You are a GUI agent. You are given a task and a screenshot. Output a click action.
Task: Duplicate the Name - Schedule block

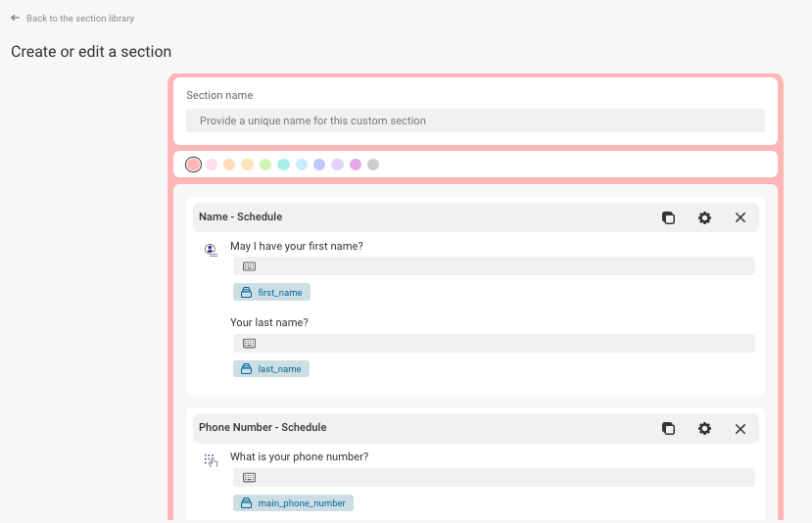click(668, 217)
